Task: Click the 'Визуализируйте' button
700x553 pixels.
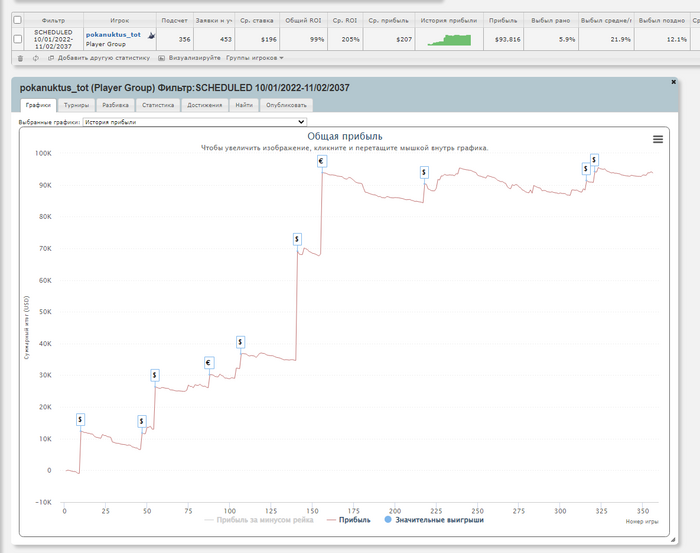Action: click(x=190, y=58)
